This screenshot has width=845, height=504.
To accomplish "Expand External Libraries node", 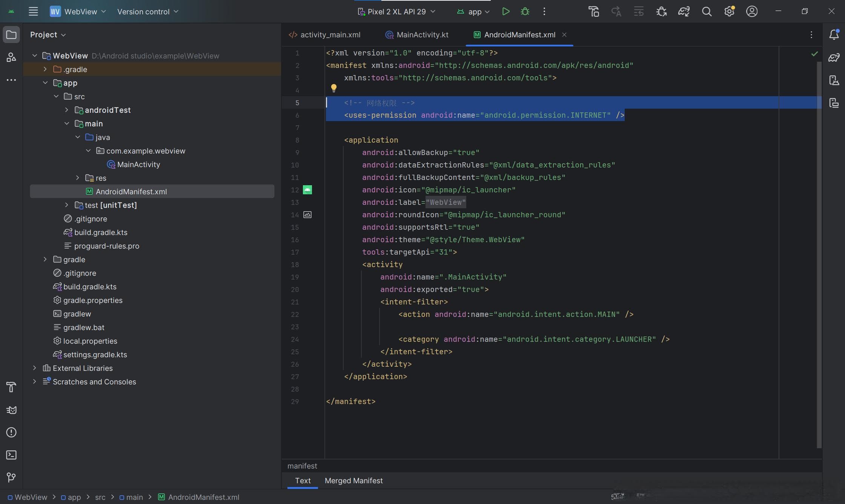I will point(34,368).
